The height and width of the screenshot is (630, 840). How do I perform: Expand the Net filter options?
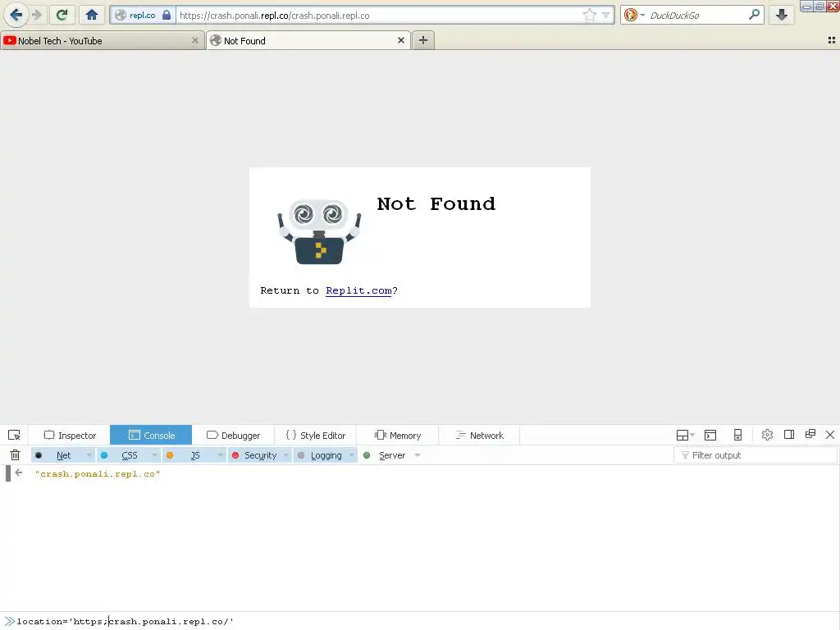coord(89,455)
